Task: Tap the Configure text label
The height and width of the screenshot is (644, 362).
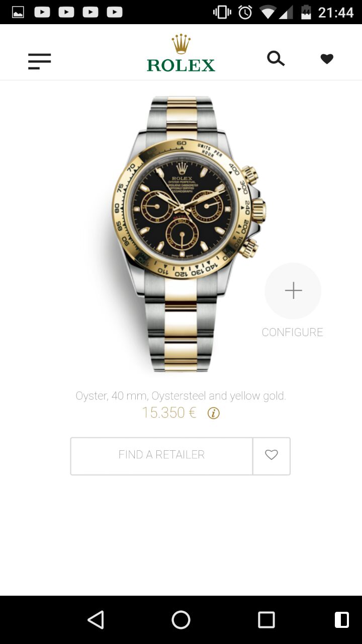Action: 292,332
